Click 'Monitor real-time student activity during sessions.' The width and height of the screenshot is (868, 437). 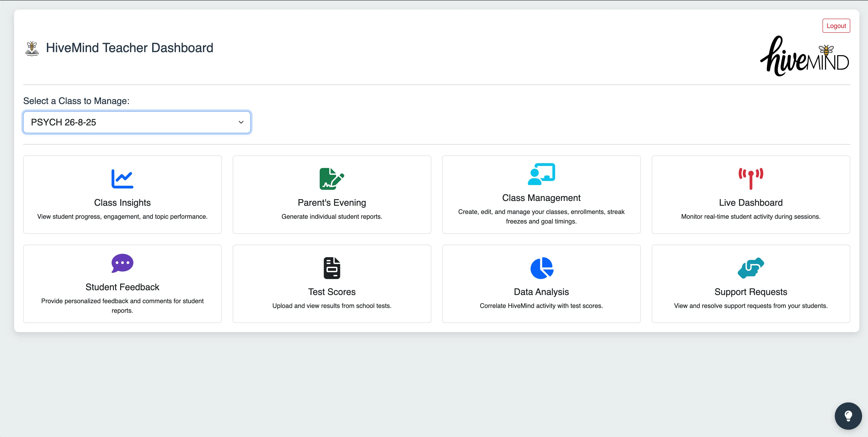point(751,216)
